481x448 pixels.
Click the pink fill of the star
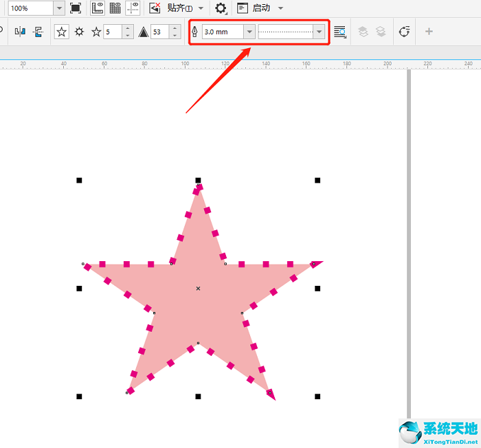pyautogui.click(x=198, y=302)
